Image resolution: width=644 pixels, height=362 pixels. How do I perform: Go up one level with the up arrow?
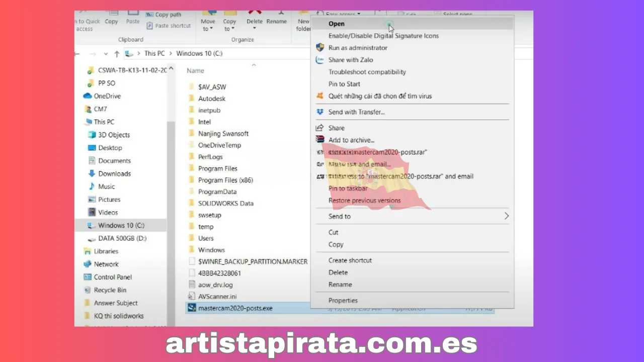117,53
